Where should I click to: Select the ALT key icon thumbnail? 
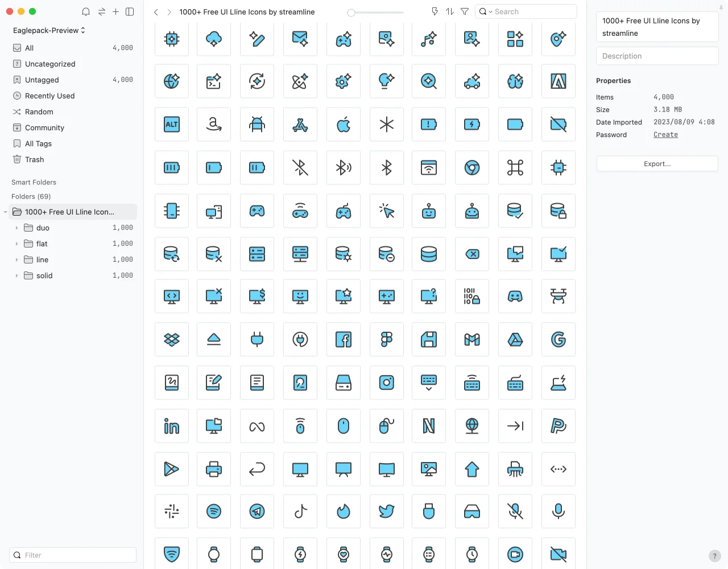point(172,125)
